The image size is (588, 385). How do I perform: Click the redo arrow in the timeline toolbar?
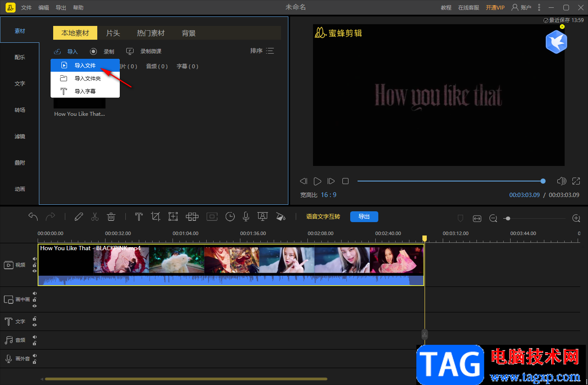point(51,216)
